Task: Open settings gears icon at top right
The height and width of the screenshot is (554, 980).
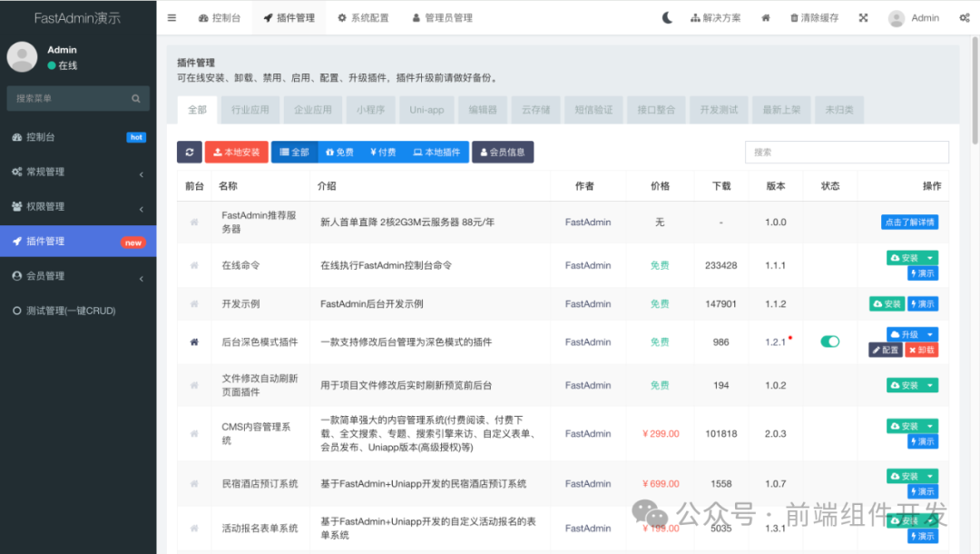Action: (965, 17)
